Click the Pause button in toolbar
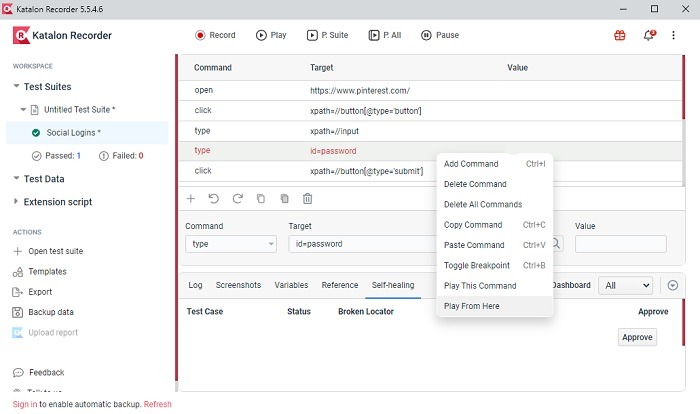The image size is (700, 414). click(440, 35)
